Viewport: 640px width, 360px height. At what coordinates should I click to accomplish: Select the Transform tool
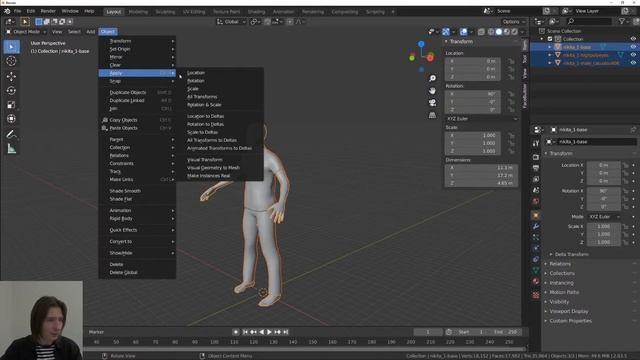11,119
